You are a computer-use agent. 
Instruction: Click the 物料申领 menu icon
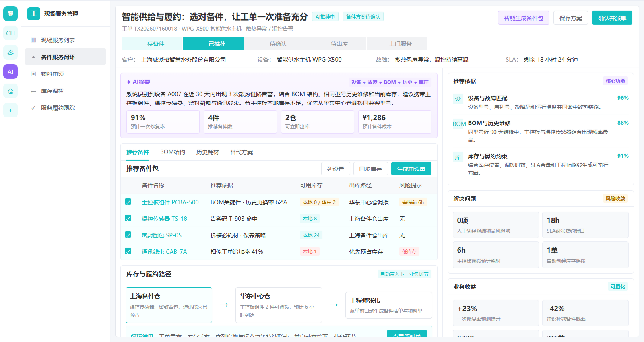(x=33, y=74)
